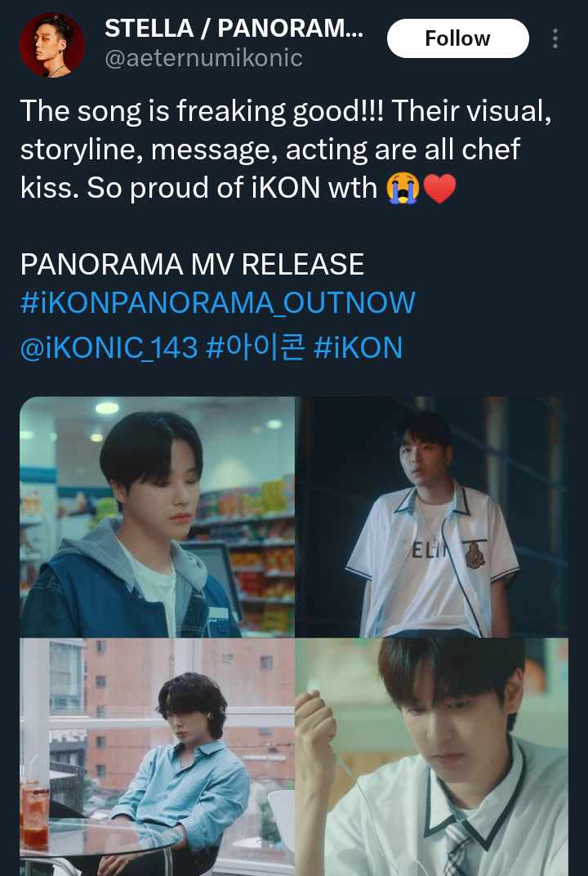View the school uniform photo

432,758
